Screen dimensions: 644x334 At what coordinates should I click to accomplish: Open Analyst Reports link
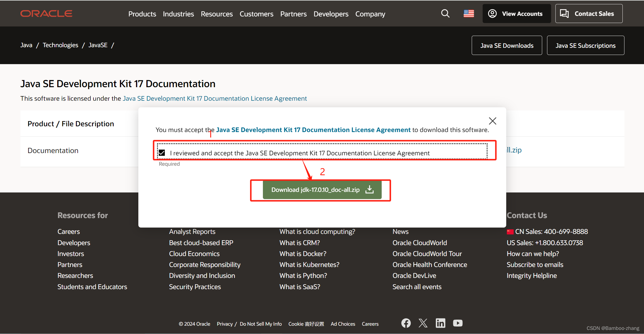pyautogui.click(x=192, y=232)
